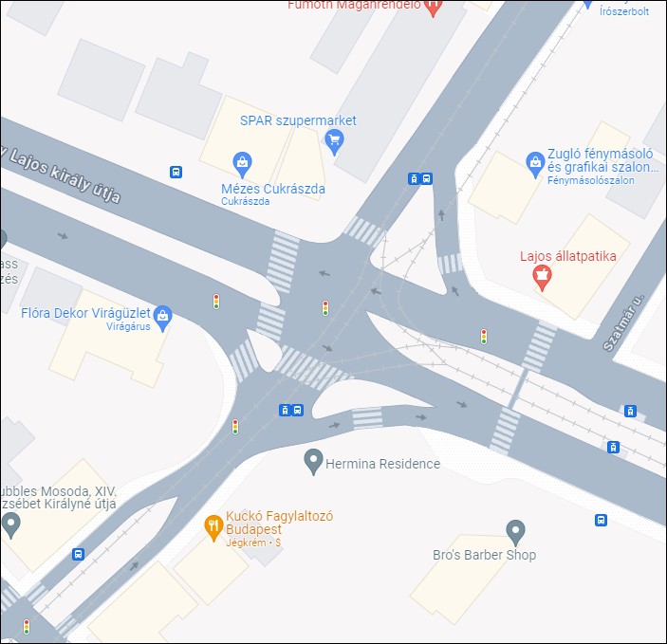Image resolution: width=667 pixels, height=644 pixels.
Task: Select the Mézes Cukrászda shop pin
Action: 242,164
